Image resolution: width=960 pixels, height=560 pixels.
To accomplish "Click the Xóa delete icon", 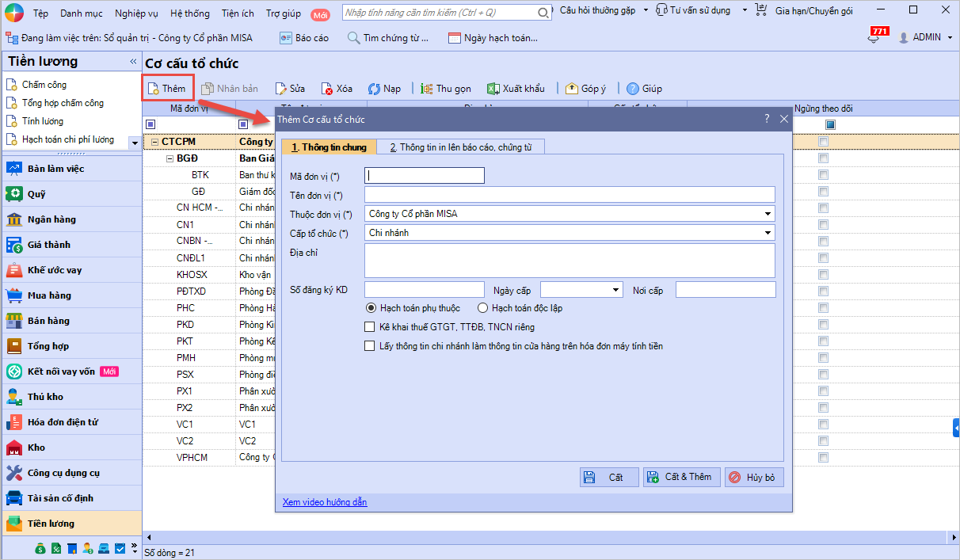I will 327,89.
